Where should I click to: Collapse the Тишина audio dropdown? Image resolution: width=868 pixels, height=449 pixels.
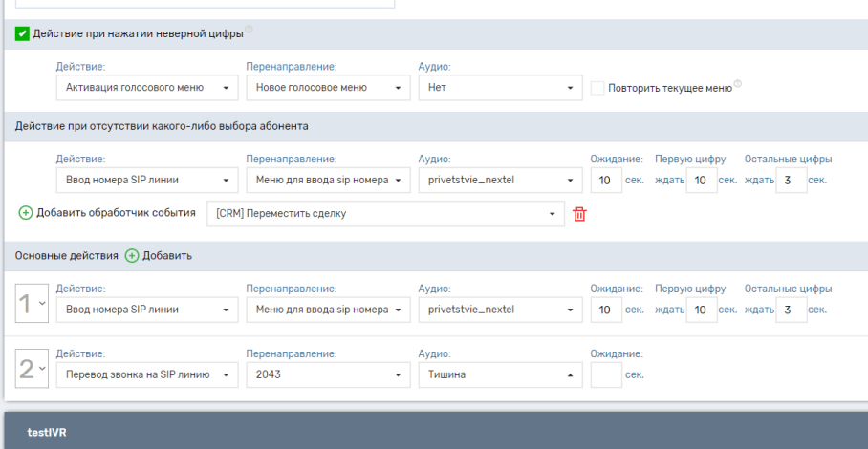pyautogui.click(x=500, y=375)
